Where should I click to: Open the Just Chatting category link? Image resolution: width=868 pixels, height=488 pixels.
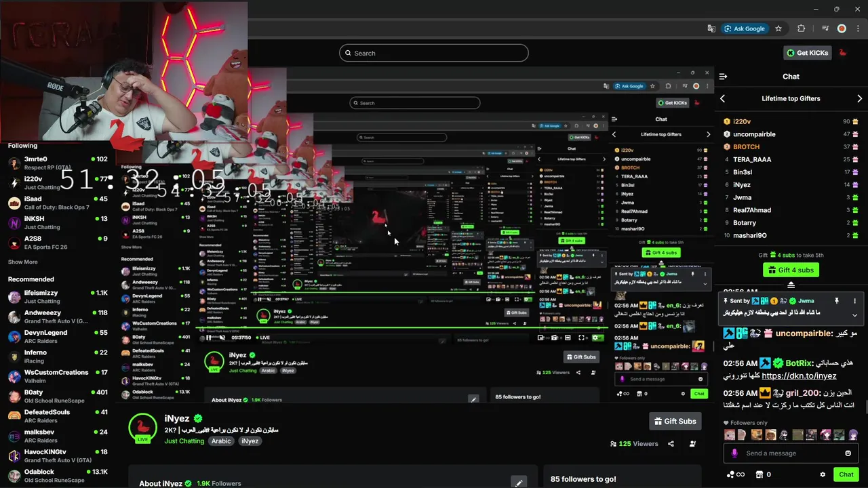click(x=184, y=441)
